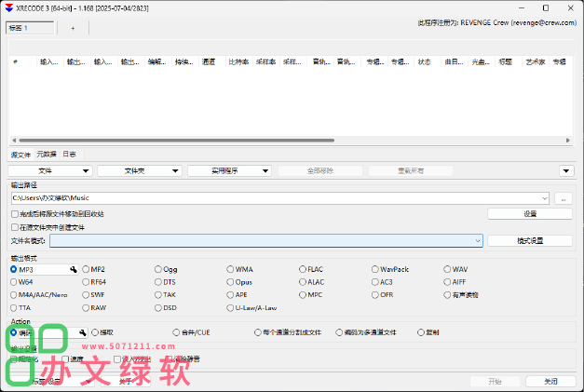
Task: Expand the output path combo box arrow
Action: 545,198
